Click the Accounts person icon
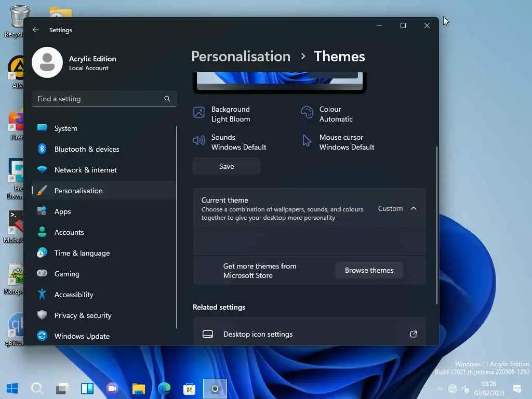The image size is (532, 399). coord(42,232)
